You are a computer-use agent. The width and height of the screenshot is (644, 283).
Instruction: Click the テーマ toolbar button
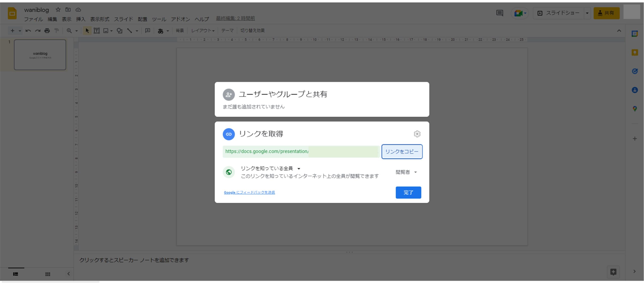pos(227,31)
